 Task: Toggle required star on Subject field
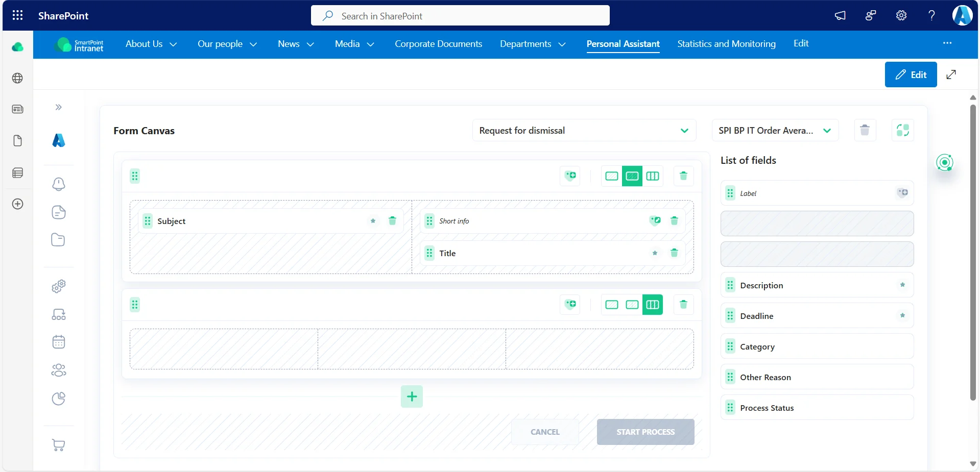click(x=373, y=221)
